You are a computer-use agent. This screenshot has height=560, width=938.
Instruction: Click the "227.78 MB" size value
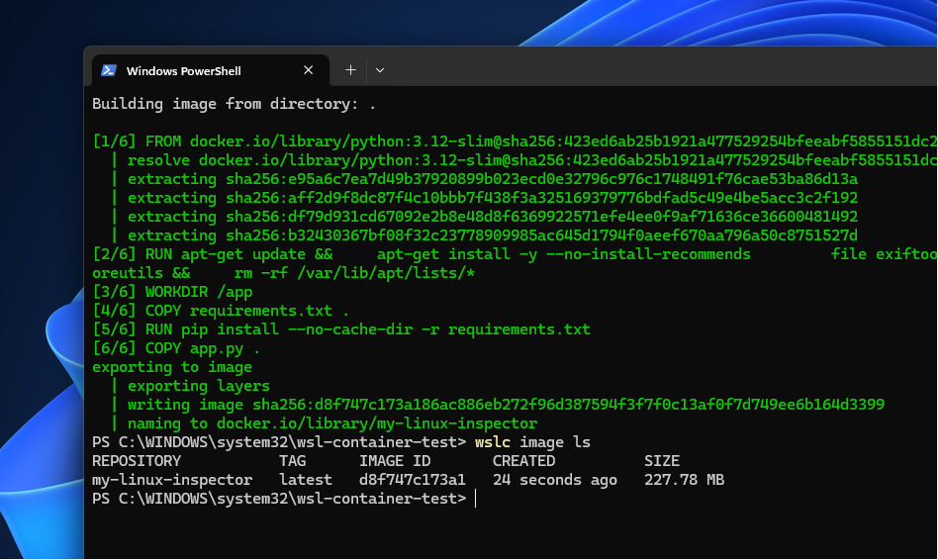tap(685, 480)
